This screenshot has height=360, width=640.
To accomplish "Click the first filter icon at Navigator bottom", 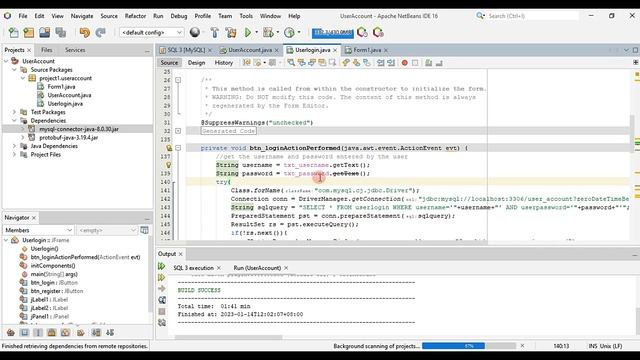I will click(11, 333).
